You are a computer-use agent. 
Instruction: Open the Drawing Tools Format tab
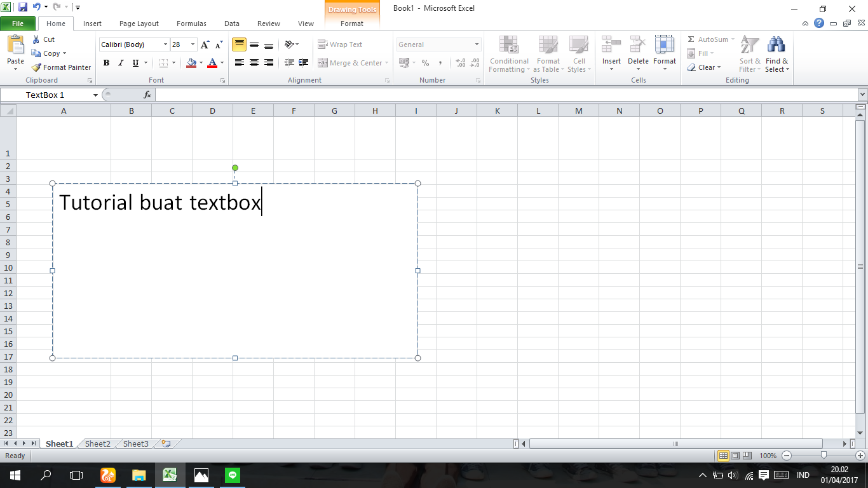click(x=352, y=23)
